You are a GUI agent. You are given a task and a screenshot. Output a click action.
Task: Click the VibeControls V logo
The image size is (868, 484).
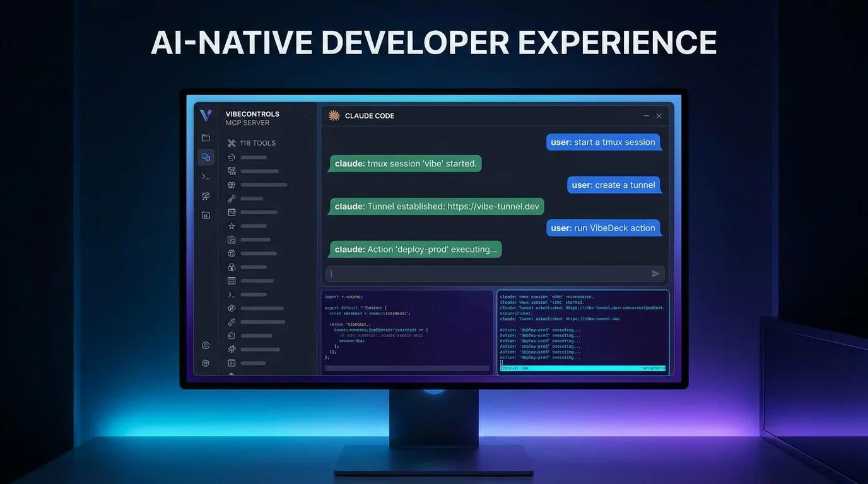(x=206, y=115)
